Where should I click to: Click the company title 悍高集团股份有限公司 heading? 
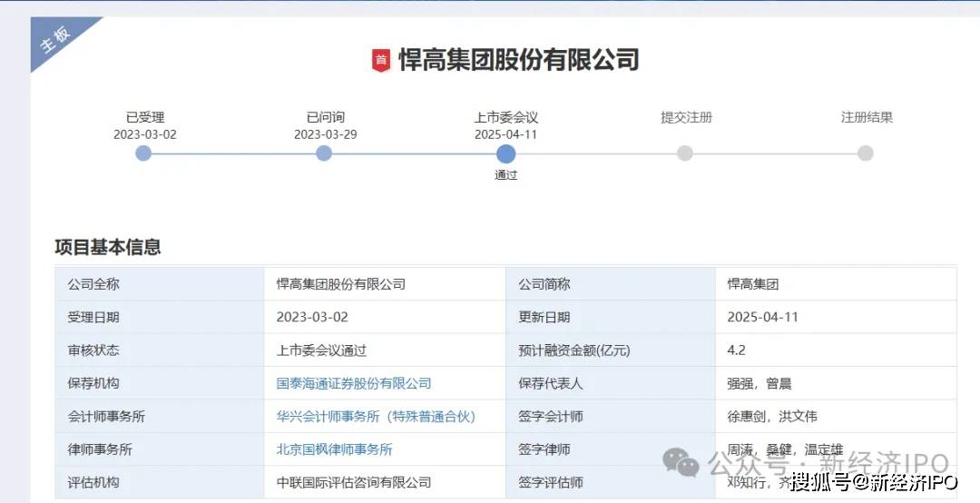[x=519, y=60]
